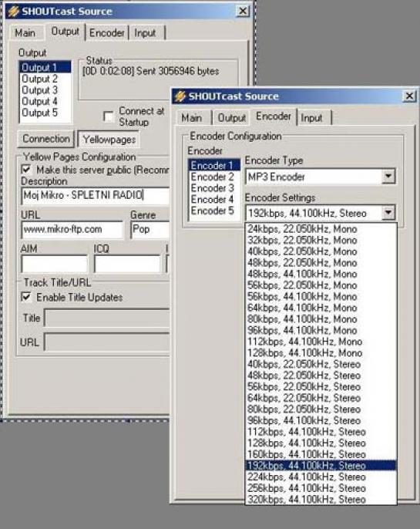Collapse the Encoder Settings dropdown arrow
The height and width of the screenshot is (529, 420).
tap(388, 213)
